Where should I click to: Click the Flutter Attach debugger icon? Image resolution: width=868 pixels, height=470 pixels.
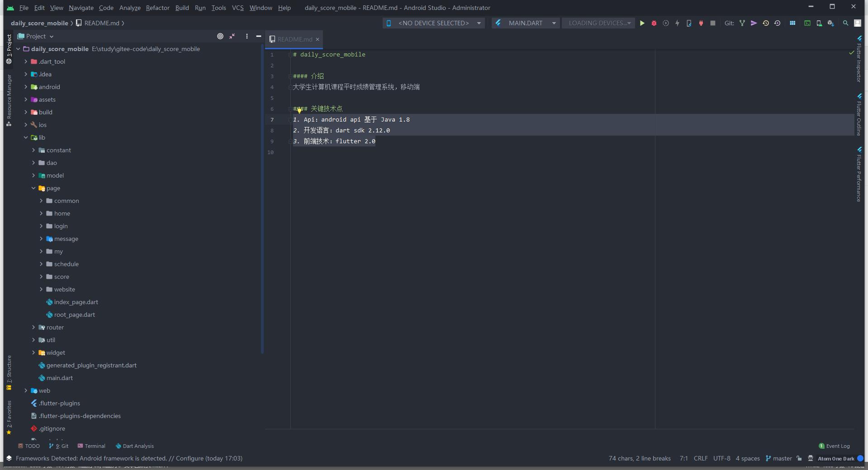click(689, 23)
